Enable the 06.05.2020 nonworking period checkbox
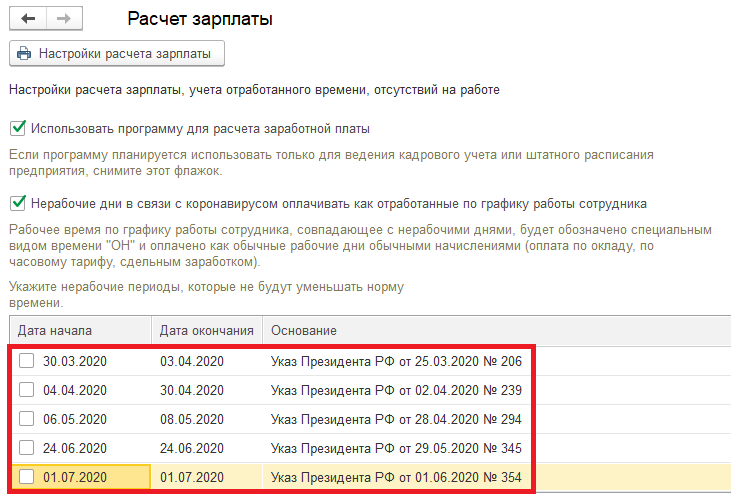This screenshot has height=495, width=731. [27, 419]
